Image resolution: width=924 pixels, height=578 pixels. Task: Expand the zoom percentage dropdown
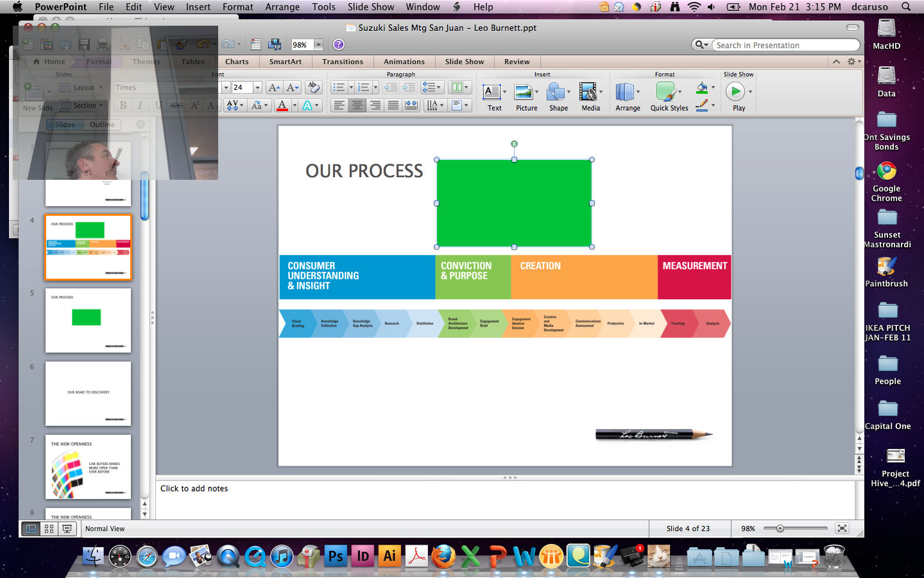tap(318, 45)
